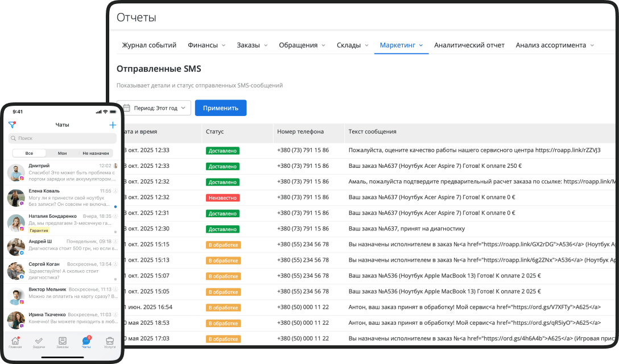Click the Применить button
This screenshot has height=364, width=619.
pyautogui.click(x=221, y=108)
